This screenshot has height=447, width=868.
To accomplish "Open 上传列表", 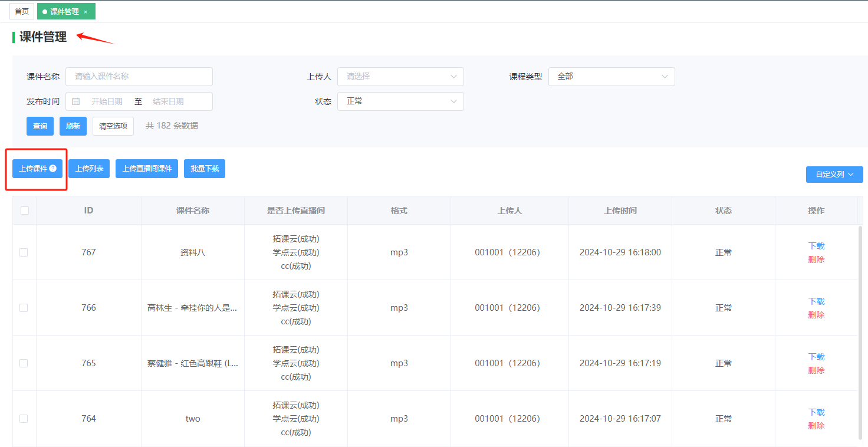I will pyautogui.click(x=89, y=169).
